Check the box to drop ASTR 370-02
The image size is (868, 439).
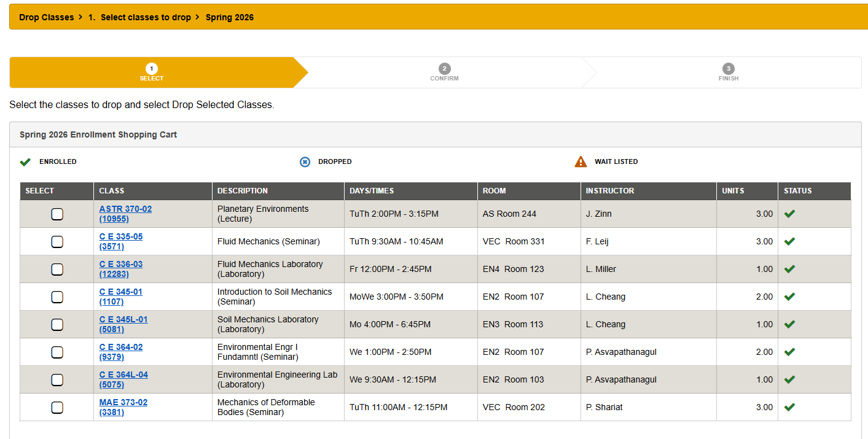point(57,214)
